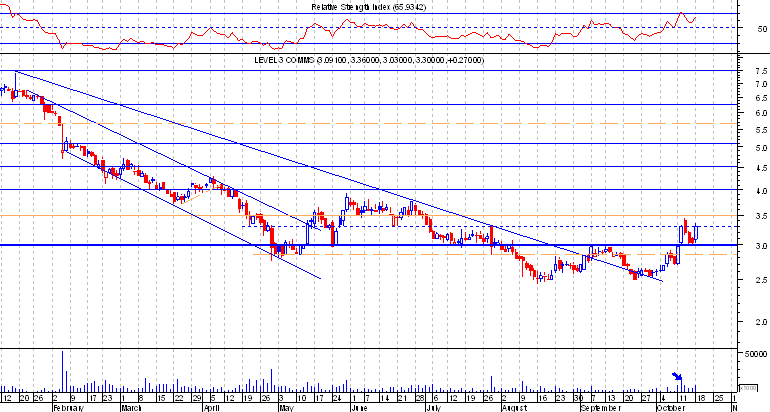Select the March month label
This screenshot has height=412, width=770.
[x=132, y=408]
